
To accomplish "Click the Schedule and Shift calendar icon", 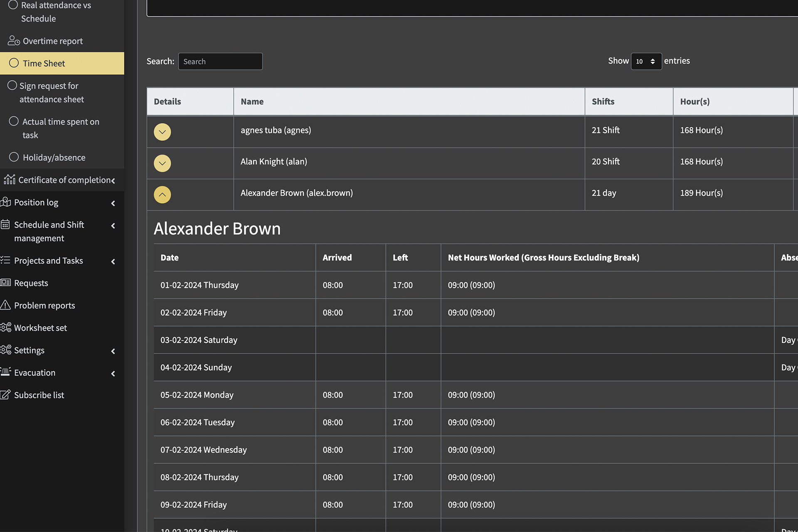I will coord(5,225).
